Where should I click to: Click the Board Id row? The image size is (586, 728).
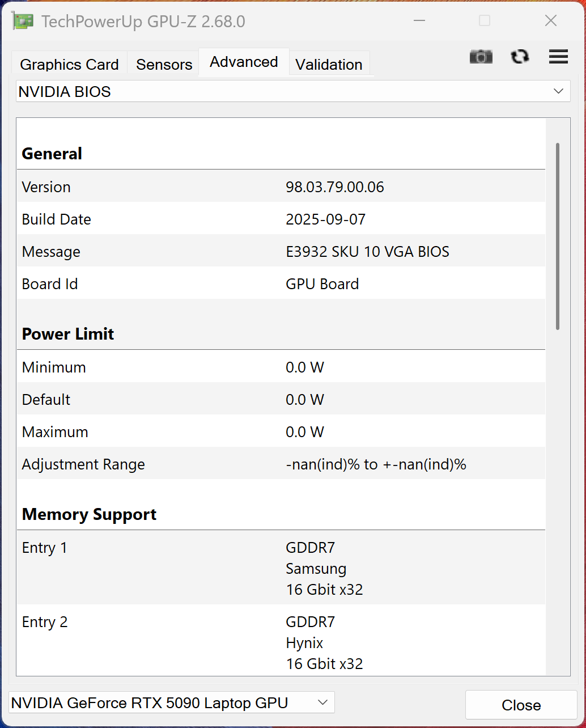point(281,284)
